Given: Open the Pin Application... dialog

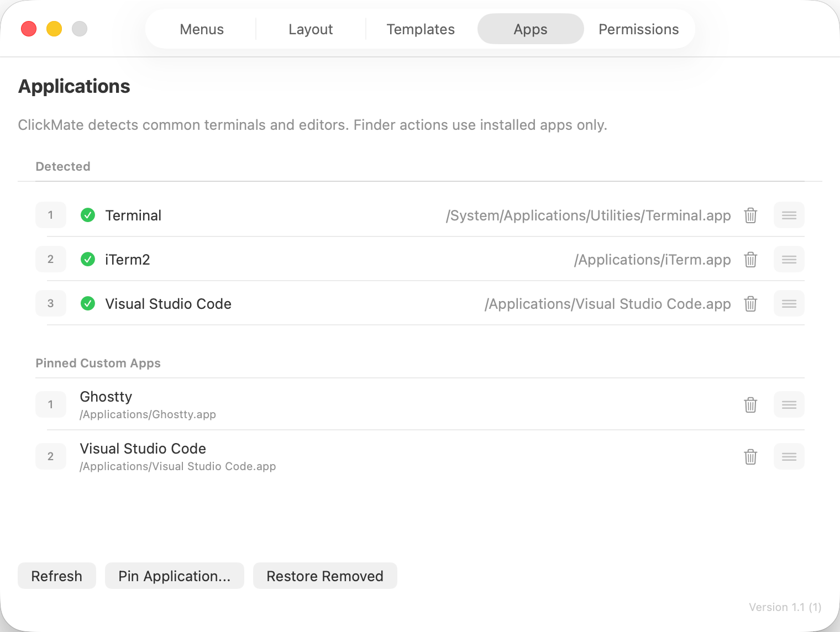Looking at the screenshot, I should 175,576.
